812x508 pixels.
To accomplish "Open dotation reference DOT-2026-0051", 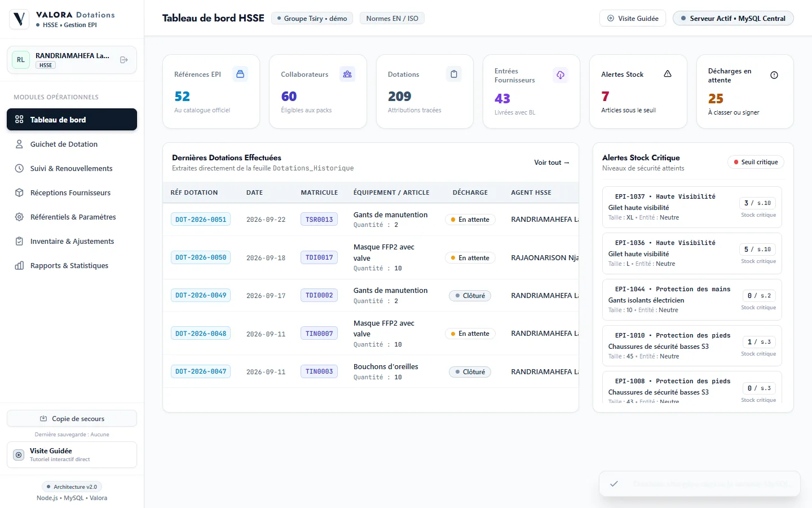I will [x=201, y=220].
